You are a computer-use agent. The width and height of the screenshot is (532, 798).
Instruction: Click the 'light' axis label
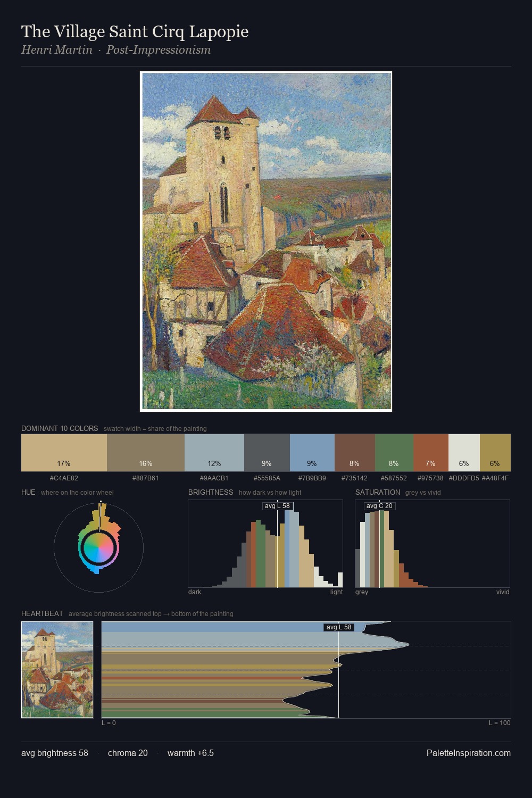point(336,592)
